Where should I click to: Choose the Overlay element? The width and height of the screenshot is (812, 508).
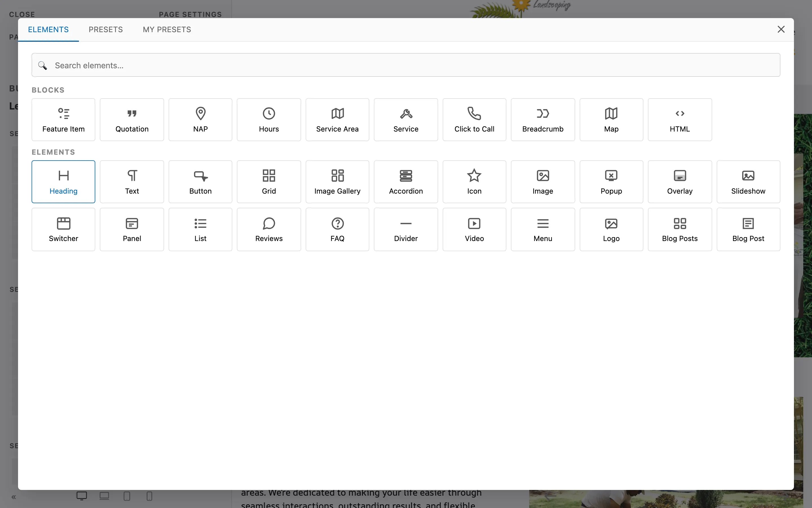[x=680, y=182]
